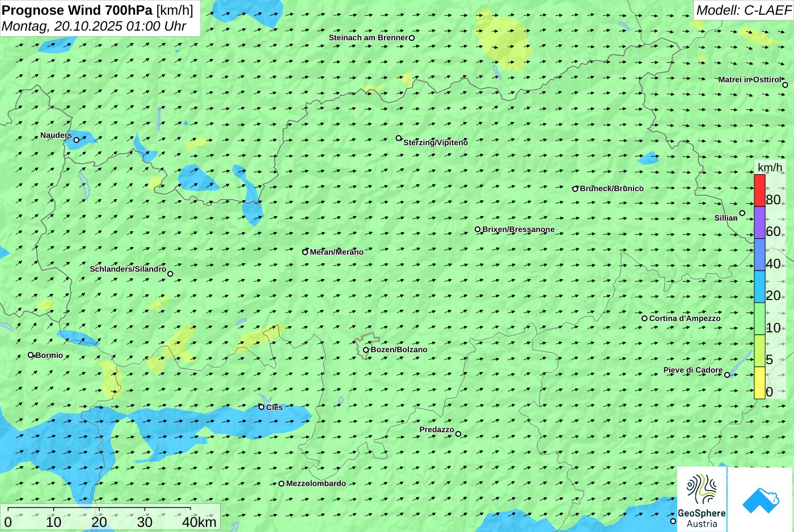Image resolution: width=794 pixels, height=532 pixels.
Task: Click the Cortina d'Ampezzo city marker
Action: [x=644, y=318]
